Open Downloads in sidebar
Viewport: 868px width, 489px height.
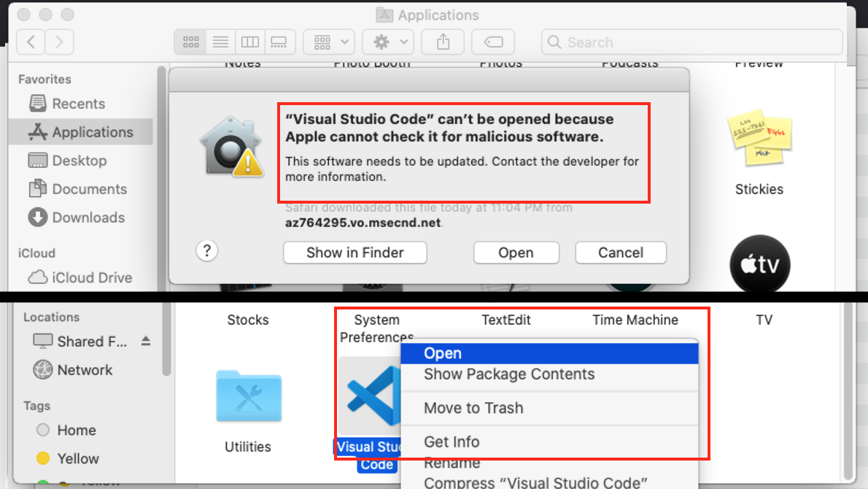(77, 217)
